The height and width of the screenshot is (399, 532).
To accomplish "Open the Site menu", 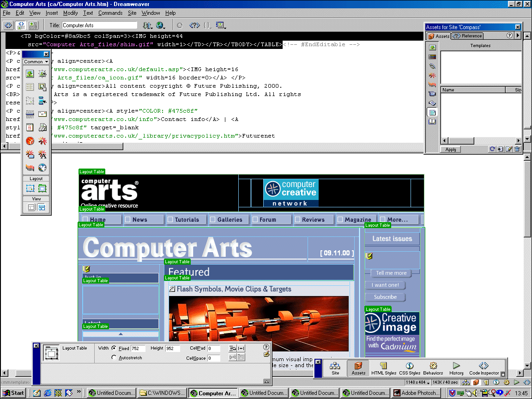I will pos(132,13).
